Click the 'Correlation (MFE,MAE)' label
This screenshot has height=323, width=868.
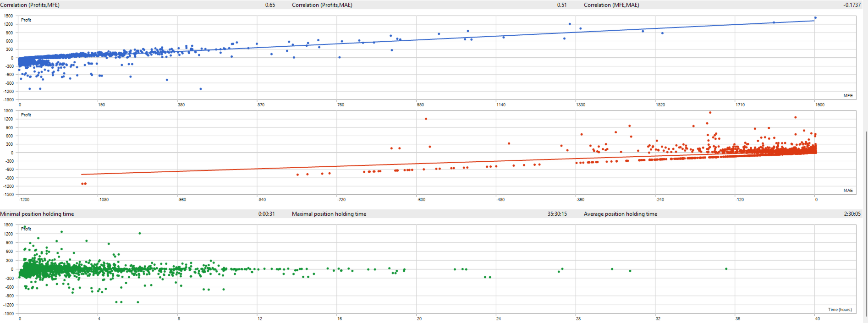[611, 5]
